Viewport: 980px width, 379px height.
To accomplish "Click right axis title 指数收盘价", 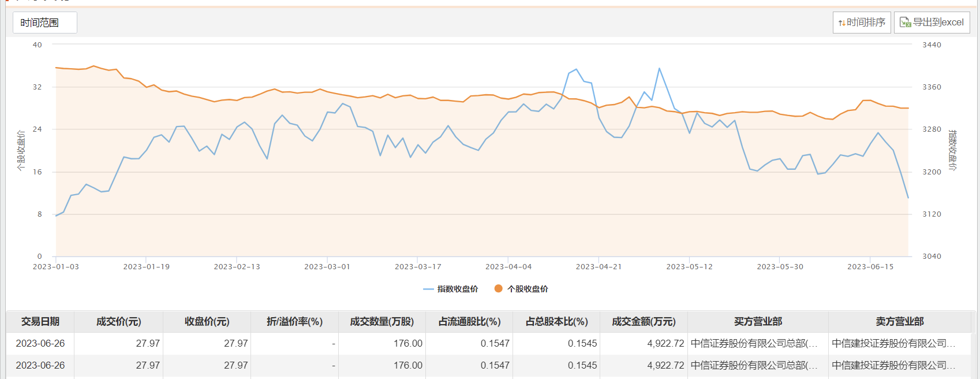I will pyautogui.click(x=953, y=150).
